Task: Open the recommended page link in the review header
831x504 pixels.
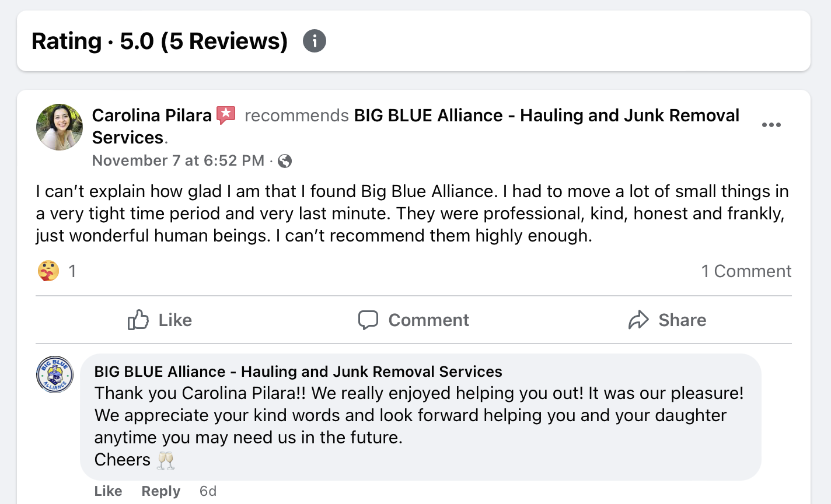Action: tap(546, 116)
